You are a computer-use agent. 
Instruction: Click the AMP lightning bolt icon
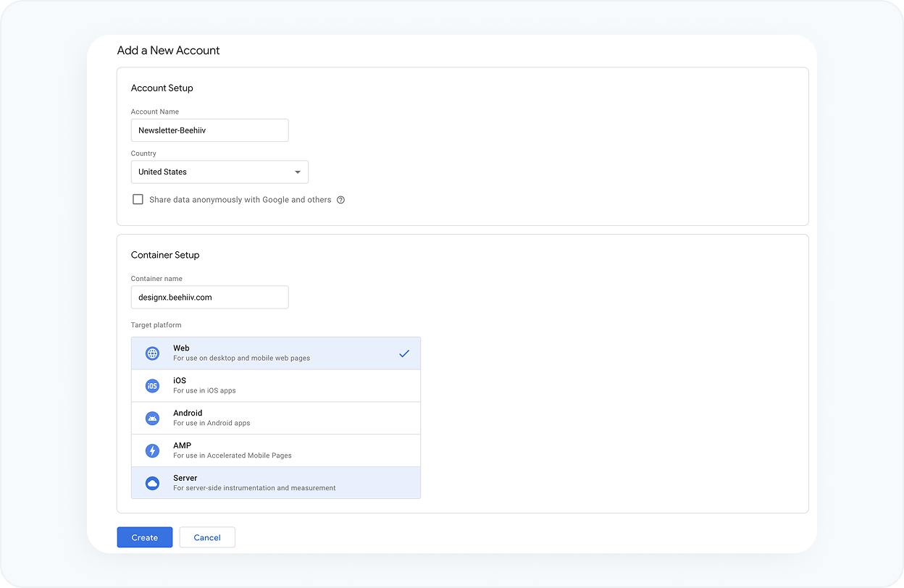point(152,450)
